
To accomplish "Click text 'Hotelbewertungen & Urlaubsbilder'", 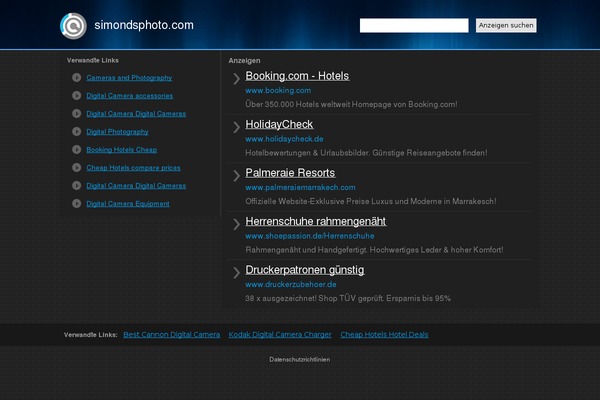I will click(x=307, y=153).
